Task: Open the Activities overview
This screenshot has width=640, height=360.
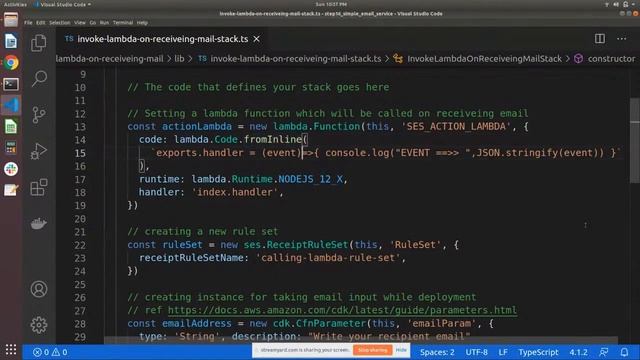Action: coord(15,4)
